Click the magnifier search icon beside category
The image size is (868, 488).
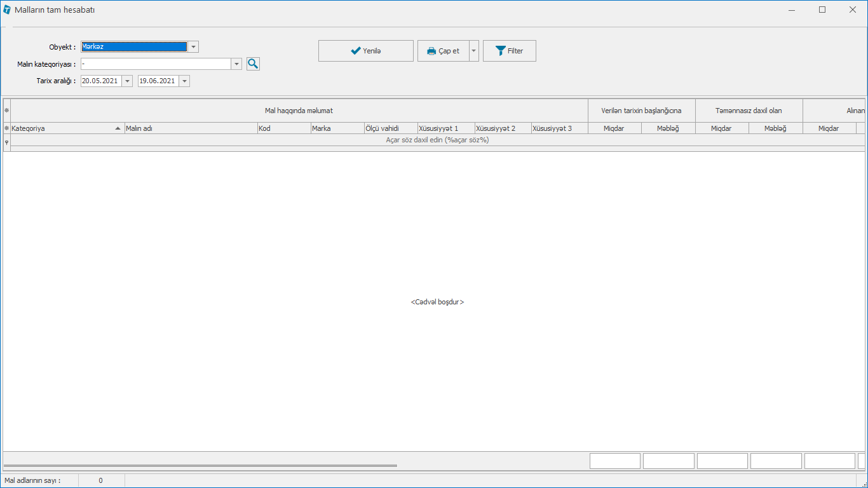click(x=253, y=64)
